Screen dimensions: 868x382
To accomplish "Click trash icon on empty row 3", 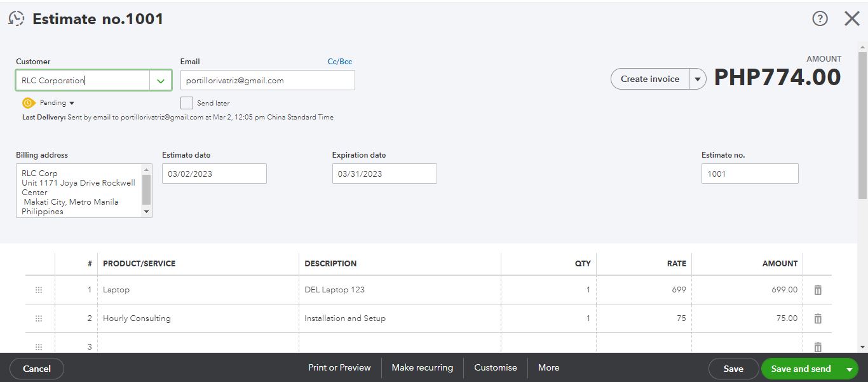I will [x=818, y=347].
